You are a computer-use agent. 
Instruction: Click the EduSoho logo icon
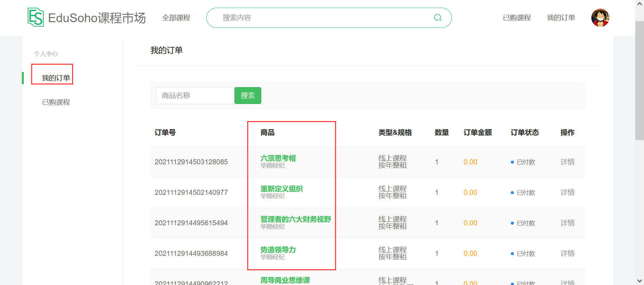36,17
